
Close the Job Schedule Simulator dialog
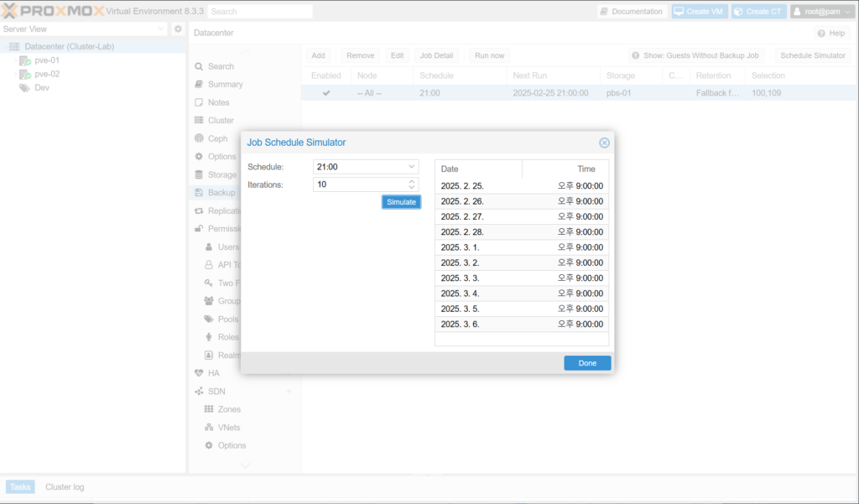pyautogui.click(x=604, y=143)
